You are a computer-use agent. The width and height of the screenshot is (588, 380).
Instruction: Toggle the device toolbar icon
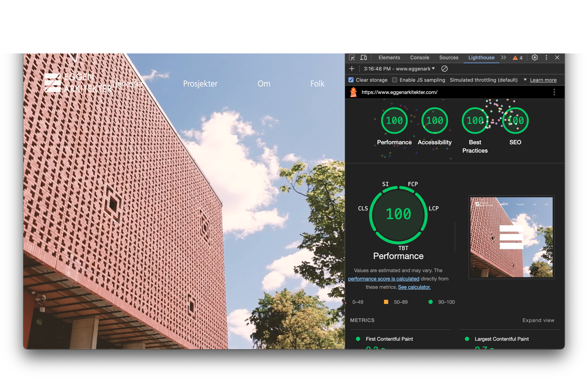click(x=363, y=58)
